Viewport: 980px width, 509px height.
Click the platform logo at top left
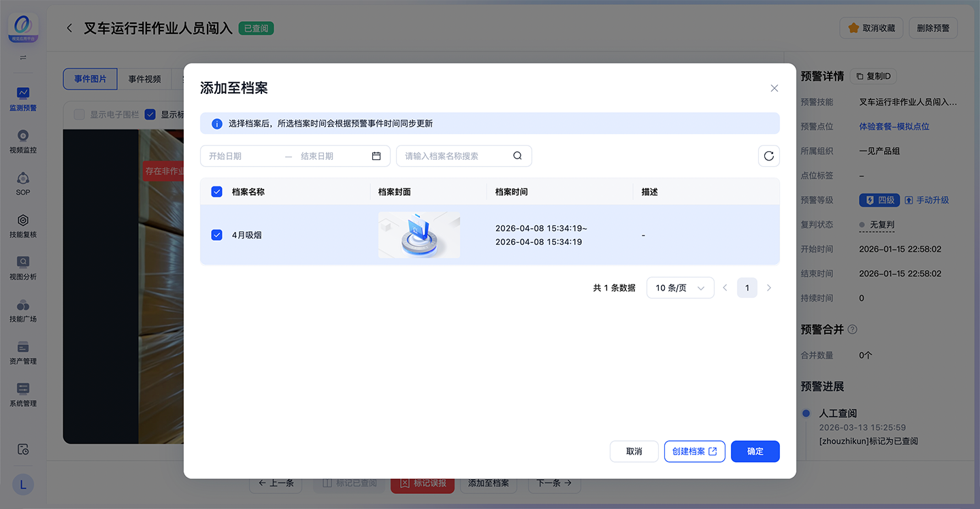click(x=23, y=29)
